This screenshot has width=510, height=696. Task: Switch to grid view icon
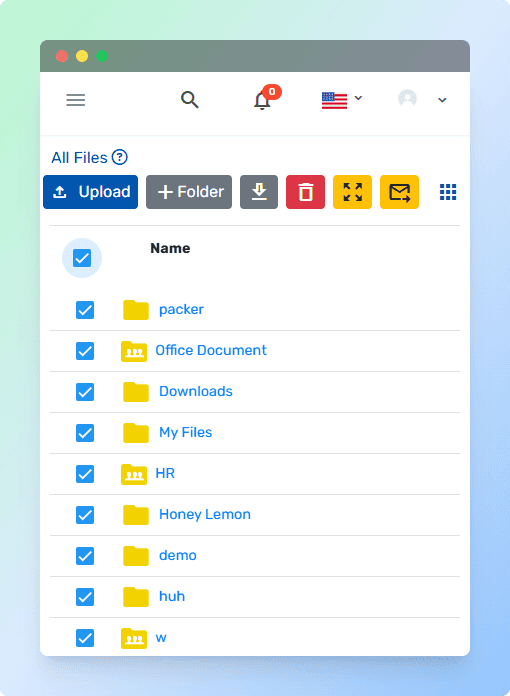point(448,192)
